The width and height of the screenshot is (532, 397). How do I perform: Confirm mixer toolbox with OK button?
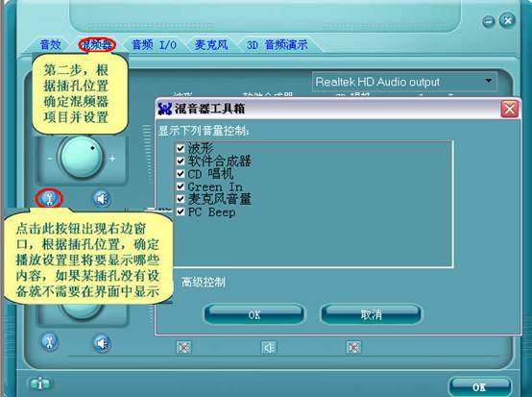pyautogui.click(x=254, y=314)
